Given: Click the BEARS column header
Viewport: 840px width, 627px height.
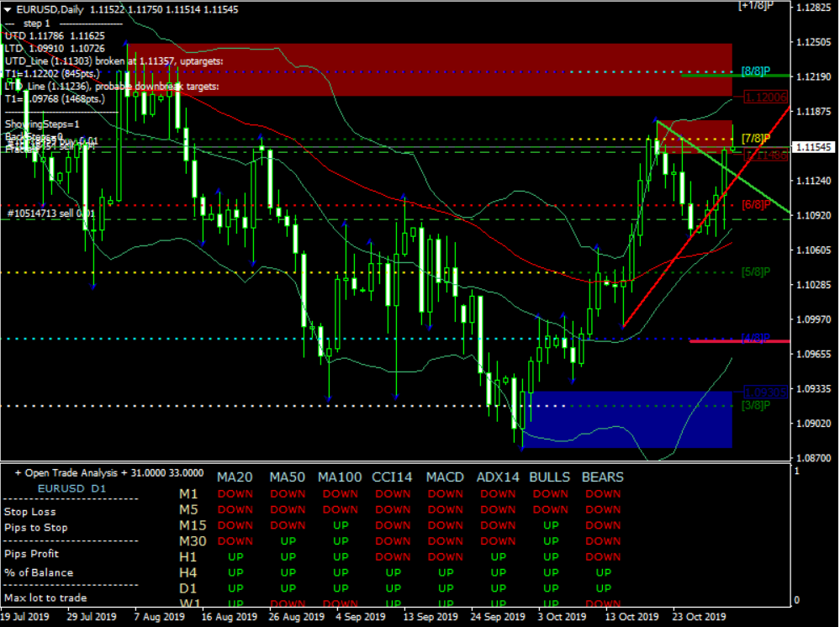Looking at the screenshot, I should pos(603,477).
